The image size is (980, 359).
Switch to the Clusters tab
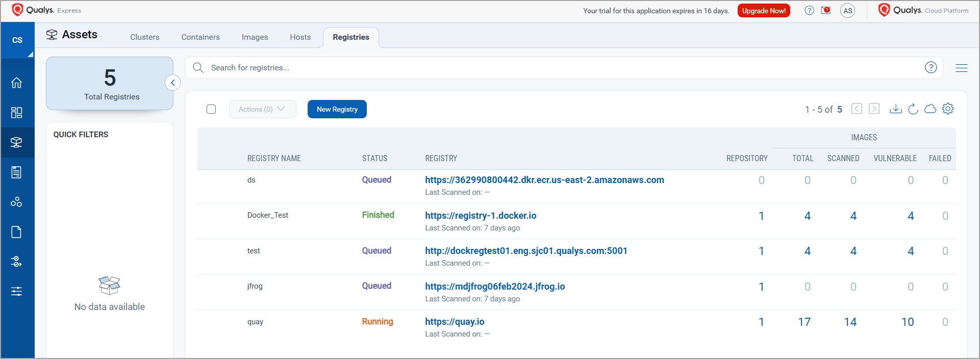pos(145,37)
